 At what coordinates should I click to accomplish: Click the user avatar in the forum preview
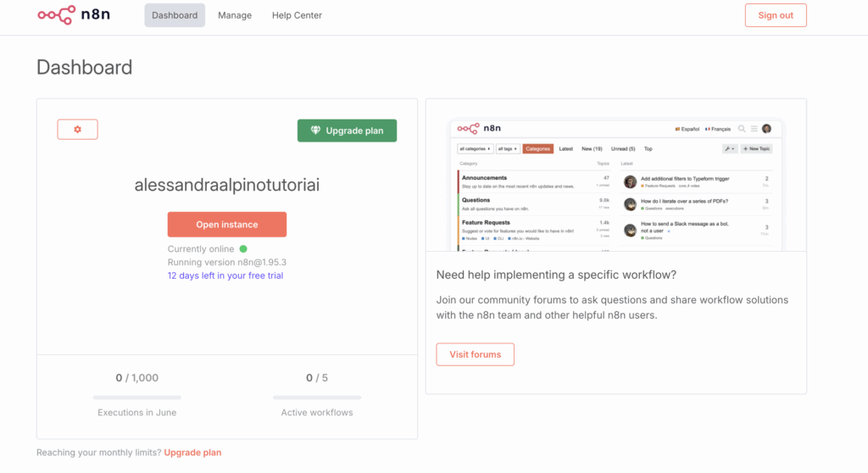pos(767,129)
